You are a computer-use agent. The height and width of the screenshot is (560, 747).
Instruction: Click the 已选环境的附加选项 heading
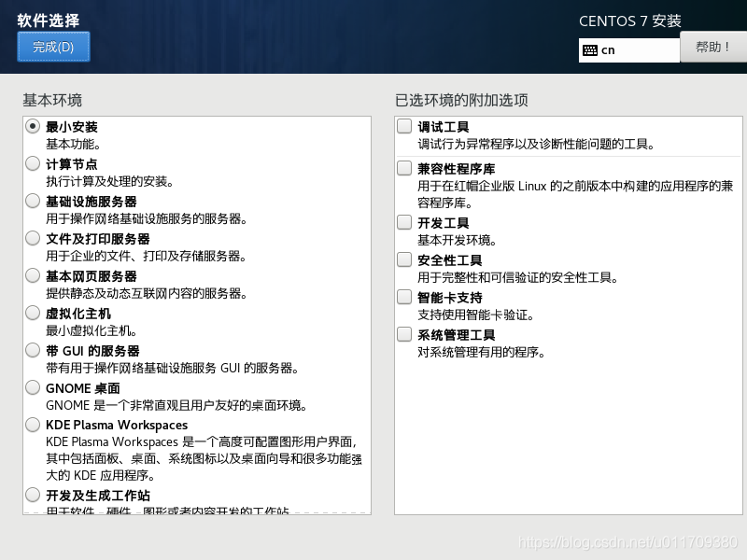coord(461,100)
